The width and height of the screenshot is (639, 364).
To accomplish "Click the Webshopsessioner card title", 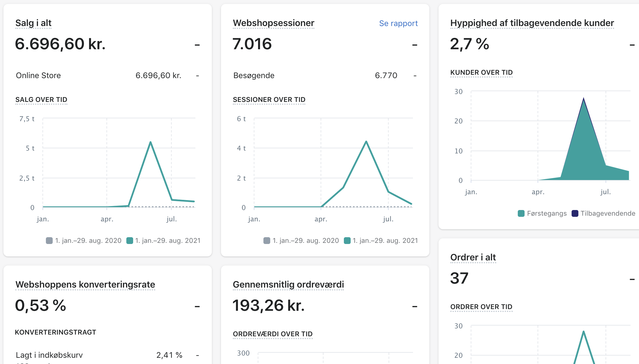I will [273, 23].
